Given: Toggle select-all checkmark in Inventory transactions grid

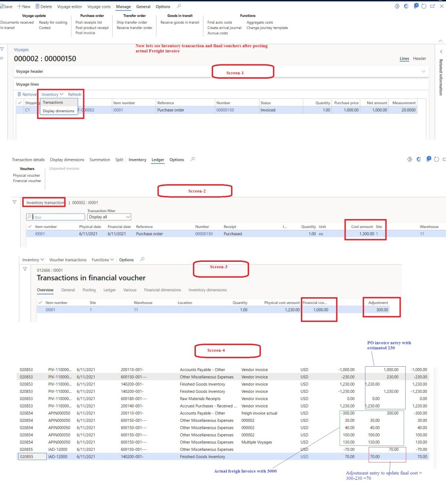Looking at the screenshot, I should point(30,227).
